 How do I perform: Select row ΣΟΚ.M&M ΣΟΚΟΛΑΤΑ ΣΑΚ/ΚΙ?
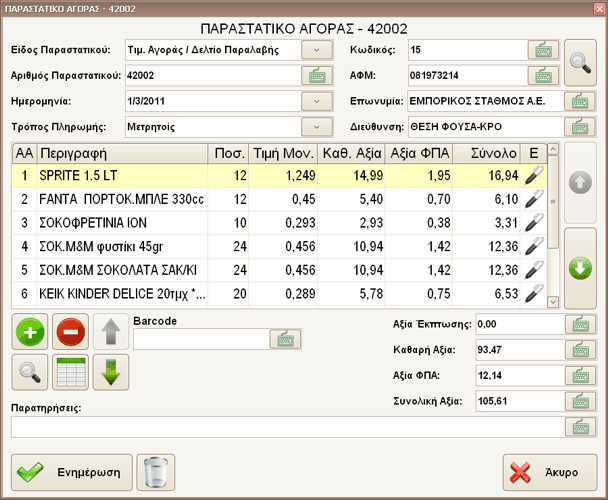pos(279,270)
